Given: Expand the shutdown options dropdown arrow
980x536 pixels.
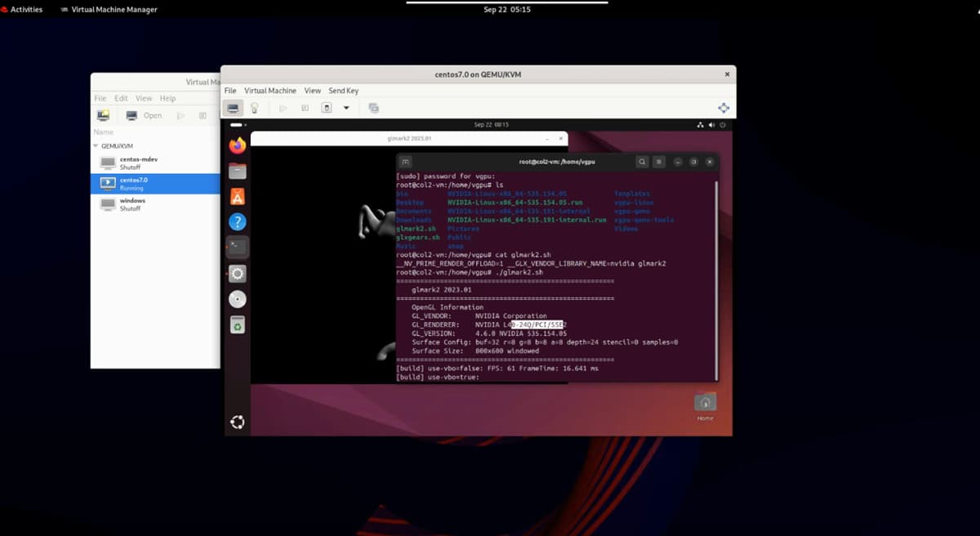Looking at the screenshot, I should [x=346, y=108].
